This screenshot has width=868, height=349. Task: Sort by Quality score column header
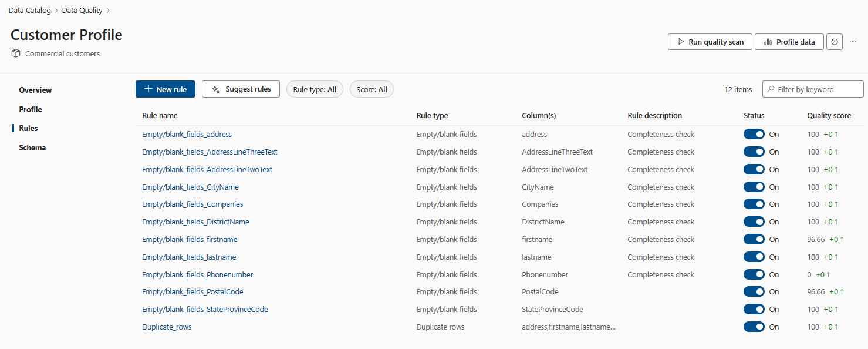pyautogui.click(x=829, y=116)
